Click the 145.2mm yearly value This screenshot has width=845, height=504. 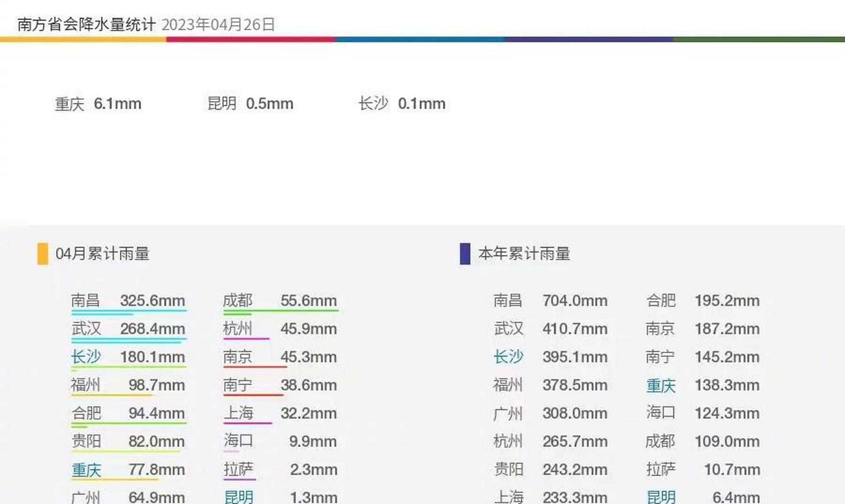(x=727, y=357)
